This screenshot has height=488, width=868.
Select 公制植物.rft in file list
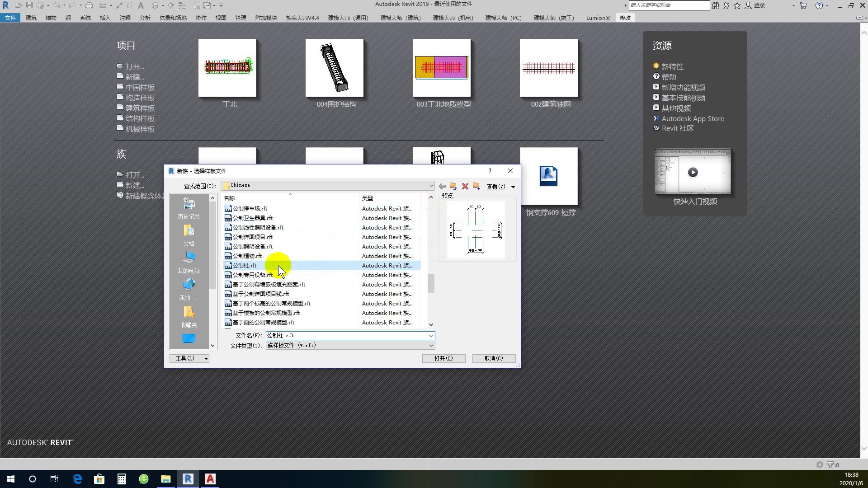point(322,256)
